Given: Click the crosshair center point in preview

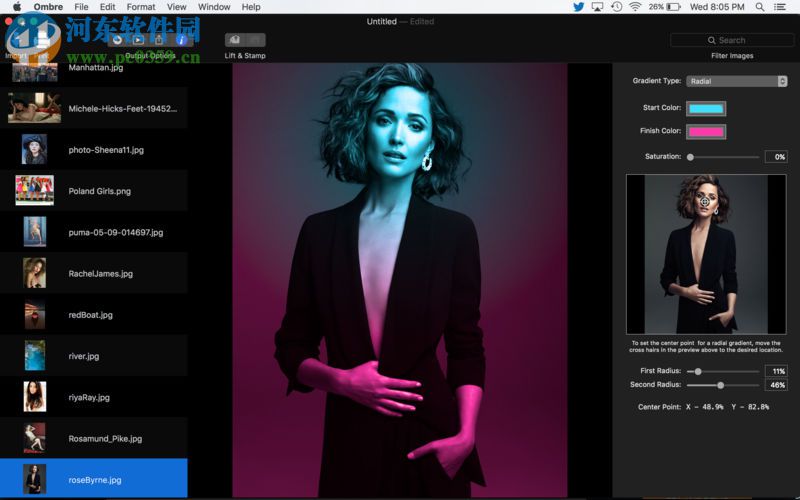Looking at the screenshot, I should (705, 202).
